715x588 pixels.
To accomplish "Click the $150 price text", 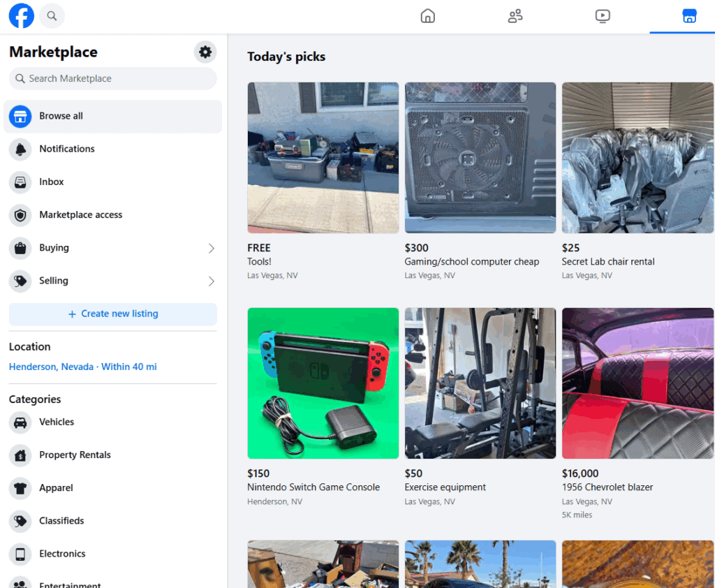I will (x=258, y=473).
